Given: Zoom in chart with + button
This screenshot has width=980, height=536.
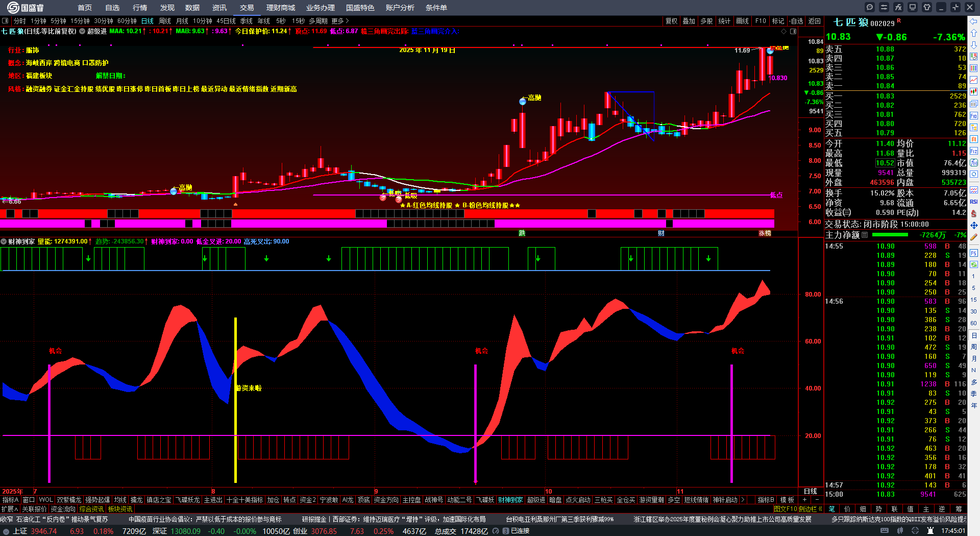Looking at the screenshot, I should (x=805, y=500).
